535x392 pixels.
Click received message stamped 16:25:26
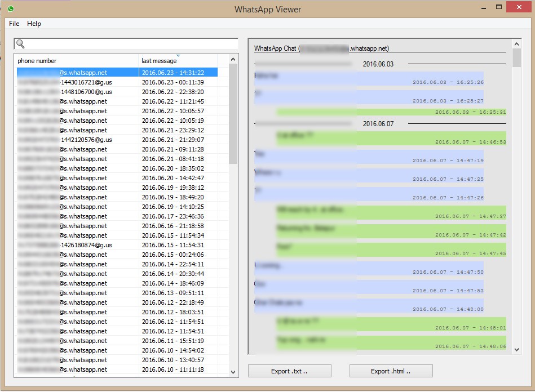369,78
